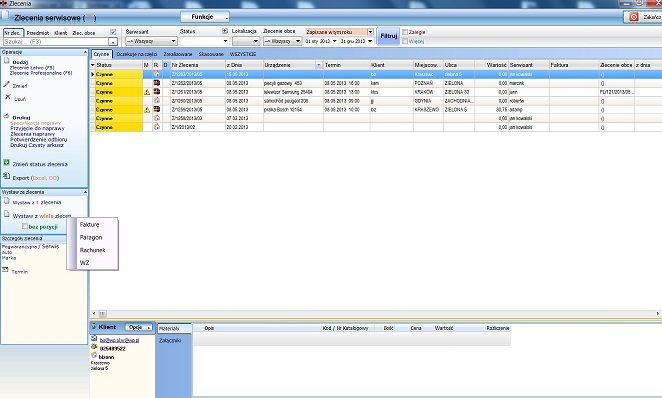Open the Funkcje dropdown button
The height and width of the screenshot is (398, 662).
[205, 17]
